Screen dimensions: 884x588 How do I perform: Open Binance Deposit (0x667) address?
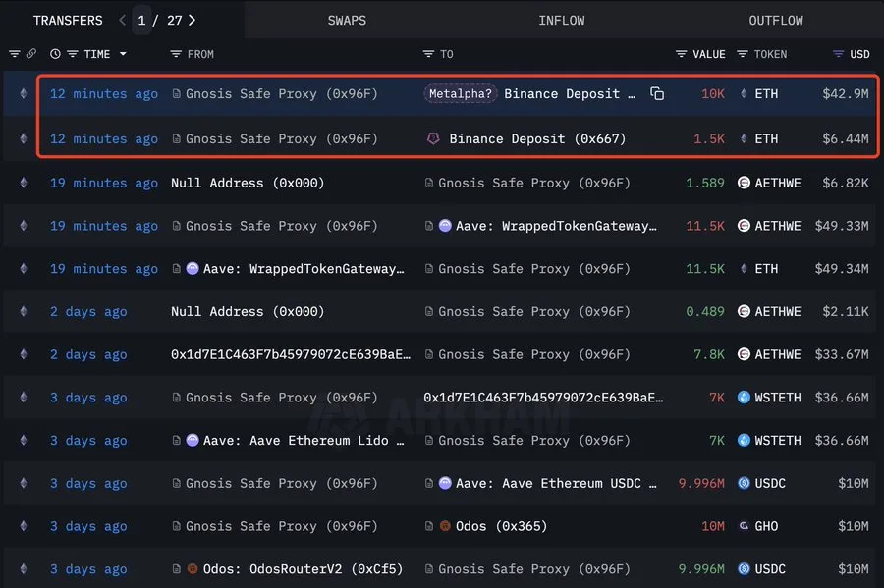click(x=537, y=138)
